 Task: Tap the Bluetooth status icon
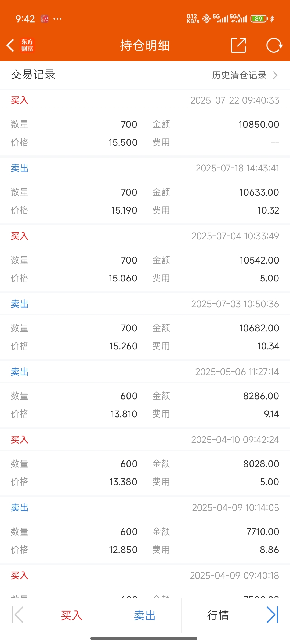point(206,19)
